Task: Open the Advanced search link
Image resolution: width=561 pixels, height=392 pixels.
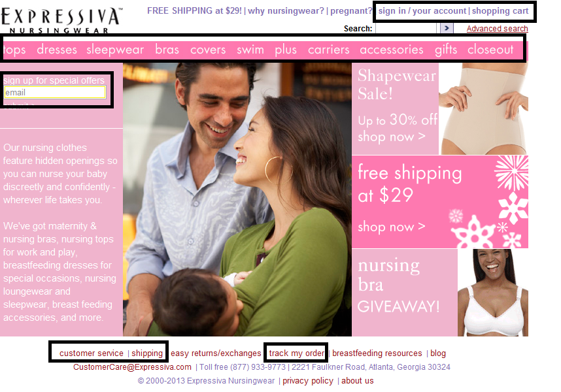Action: coord(498,29)
